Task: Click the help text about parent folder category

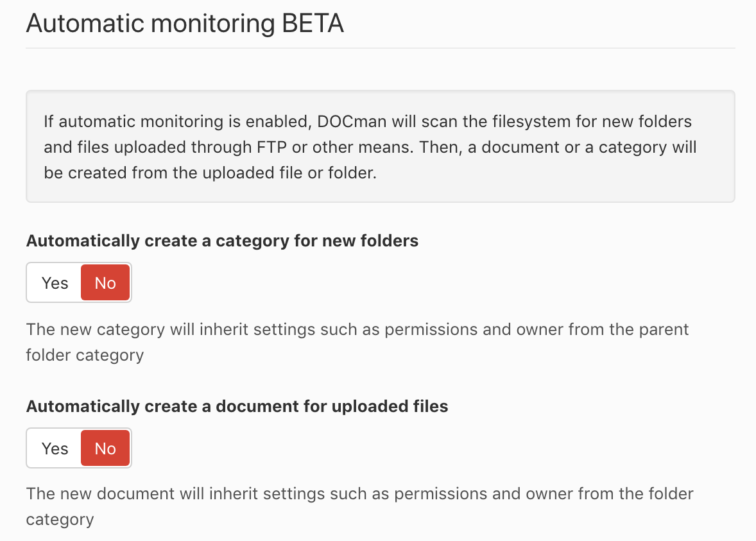Action: 357,342
